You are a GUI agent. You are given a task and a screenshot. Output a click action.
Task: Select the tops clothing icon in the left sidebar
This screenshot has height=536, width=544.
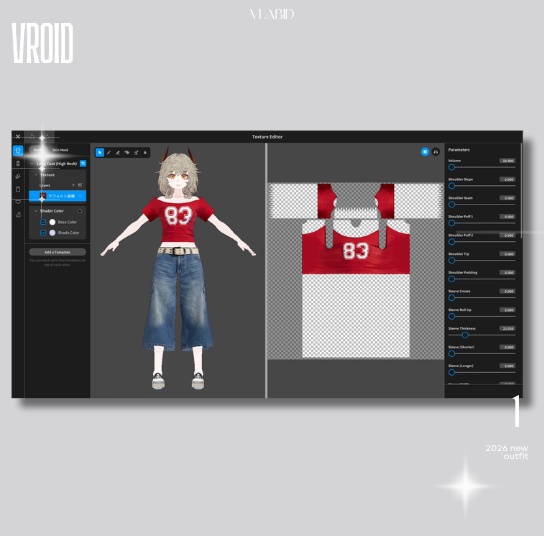[18, 151]
